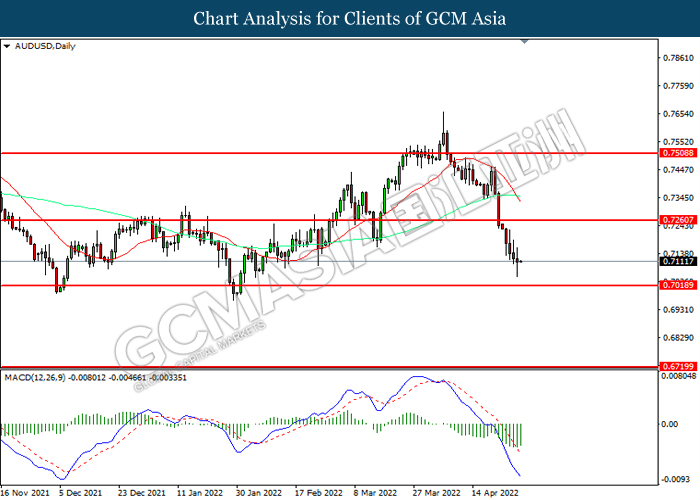Click the 17 Feb 2022 date label

point(318,493)
